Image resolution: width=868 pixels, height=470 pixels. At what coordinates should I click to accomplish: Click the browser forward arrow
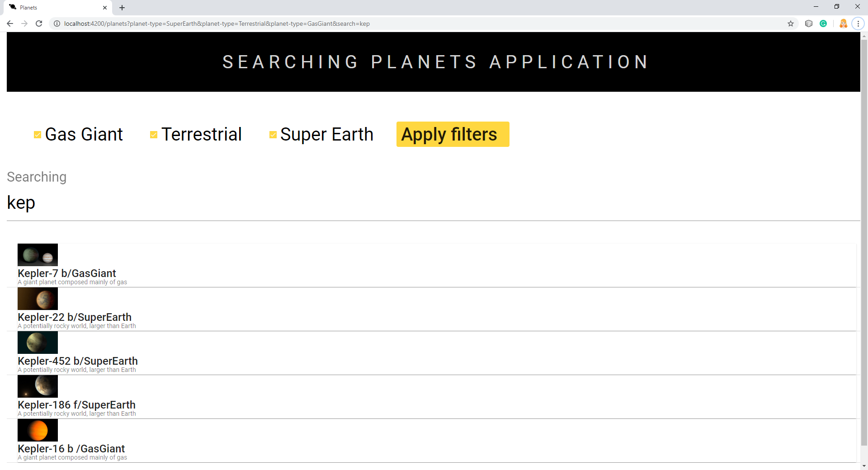(24, 23)
